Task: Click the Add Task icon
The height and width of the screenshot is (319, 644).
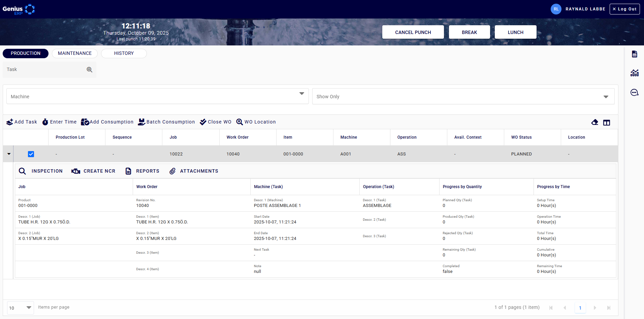Action: pos(10,122)
